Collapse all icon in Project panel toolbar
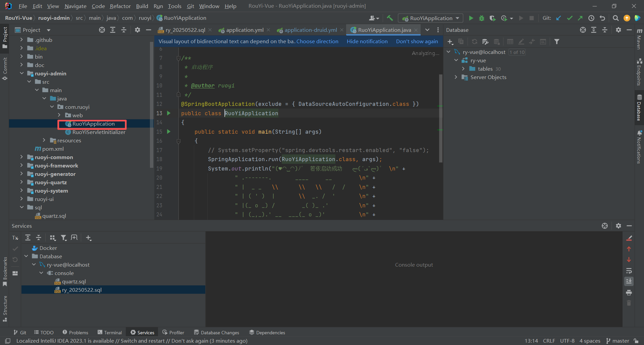This screenshot has width=644, height=345. 124,30
